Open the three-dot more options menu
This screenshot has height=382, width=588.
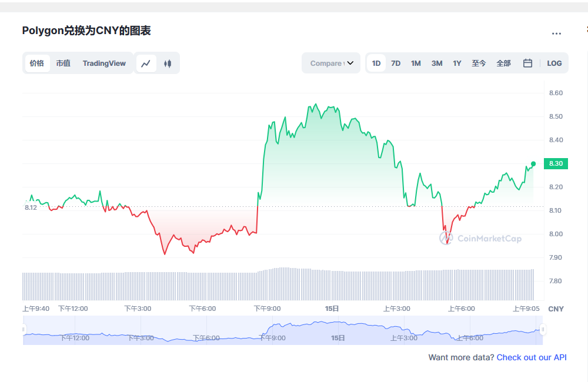556,33
